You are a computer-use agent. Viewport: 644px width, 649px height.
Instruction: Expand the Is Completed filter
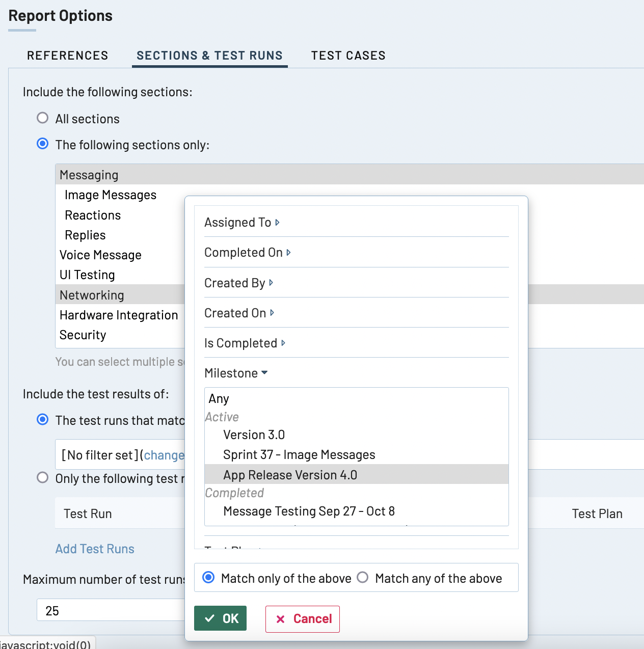[245, 343]
